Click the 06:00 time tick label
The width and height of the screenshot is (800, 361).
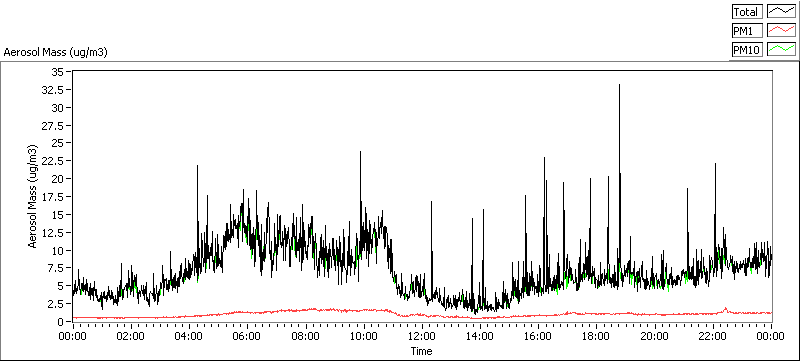point(248,336)
